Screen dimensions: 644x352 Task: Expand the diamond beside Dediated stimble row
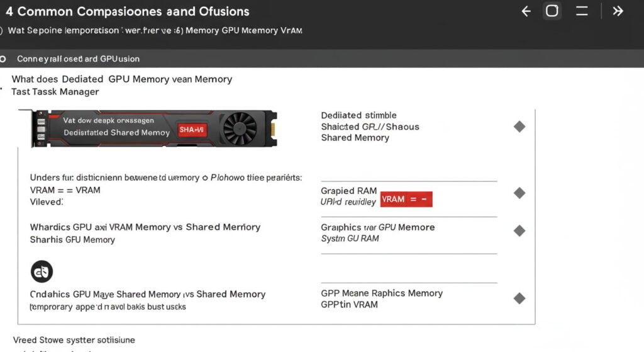(x=519, y=127)
